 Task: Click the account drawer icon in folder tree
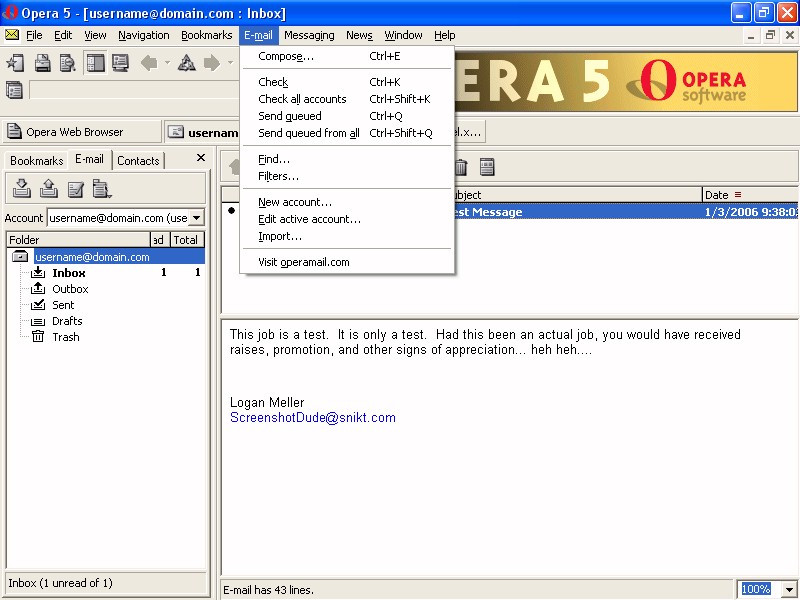tap(20, 257)
